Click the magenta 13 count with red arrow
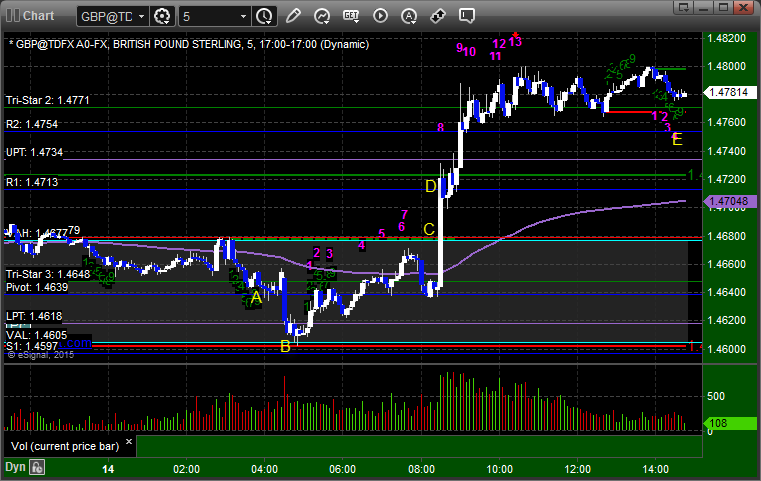The image size is (761, 481). (x=515, y=40)
